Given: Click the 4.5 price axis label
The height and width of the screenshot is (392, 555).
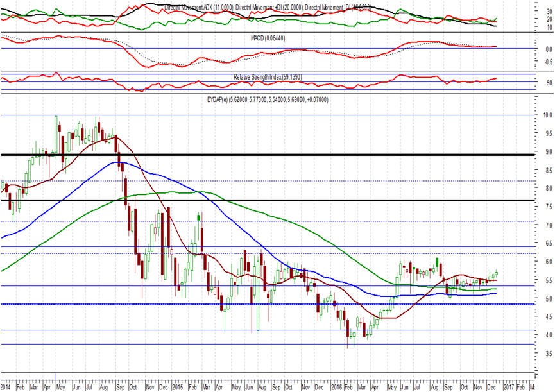Looking at the screenshot, I should 549,317.
